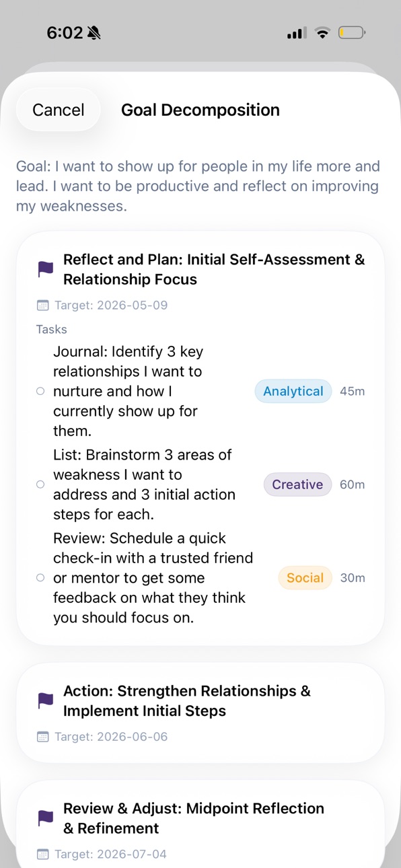Select the Analytical tag pill

point(293,391)
